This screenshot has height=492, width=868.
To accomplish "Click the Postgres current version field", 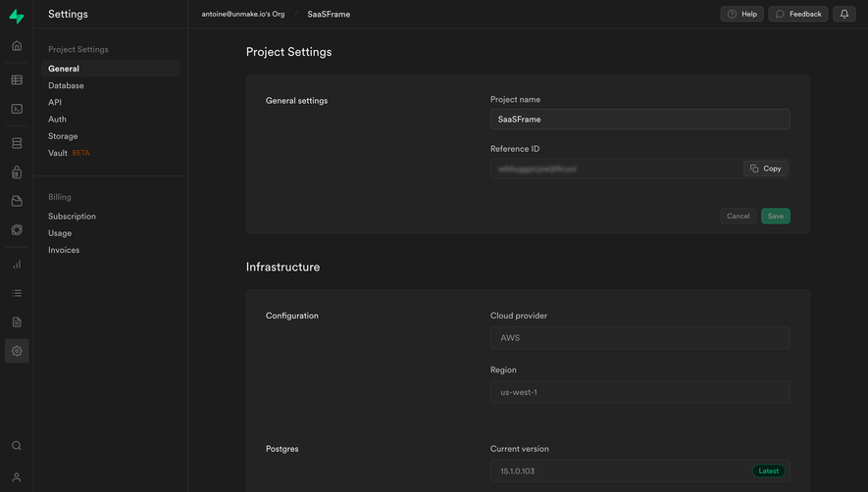I will point(639,471).
